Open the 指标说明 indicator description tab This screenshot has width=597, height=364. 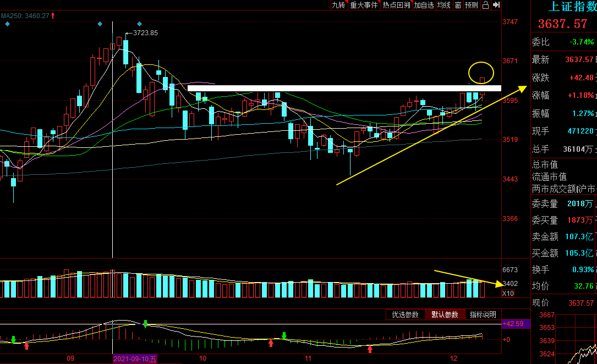[483, 315]
